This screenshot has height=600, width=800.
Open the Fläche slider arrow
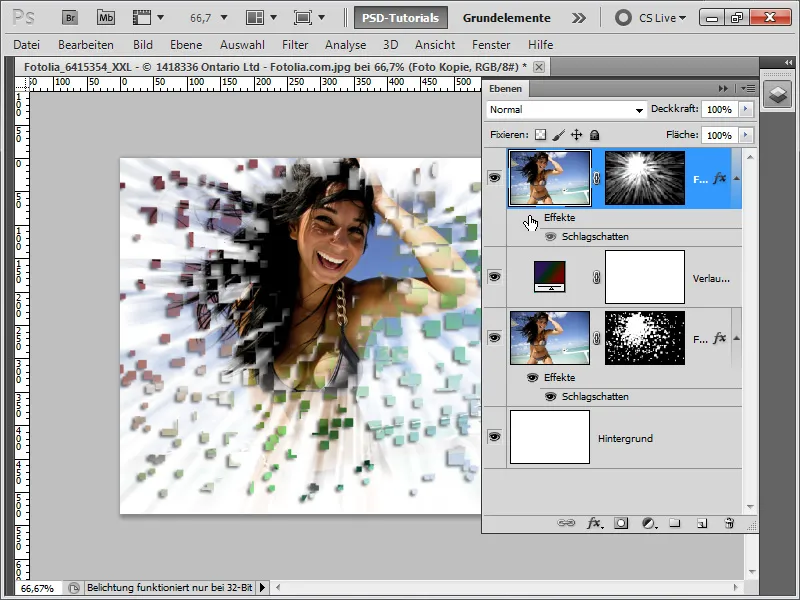(746, 135)
